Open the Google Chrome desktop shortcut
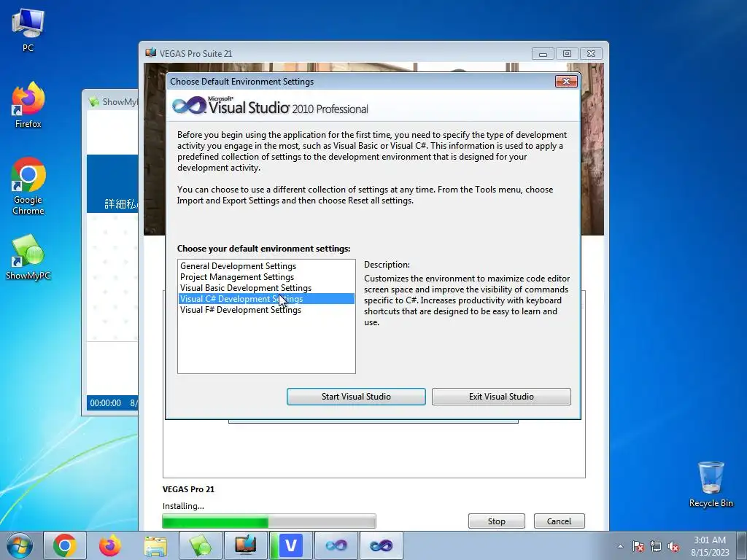Viewport: 747px width, 560px height. (28, 186)
